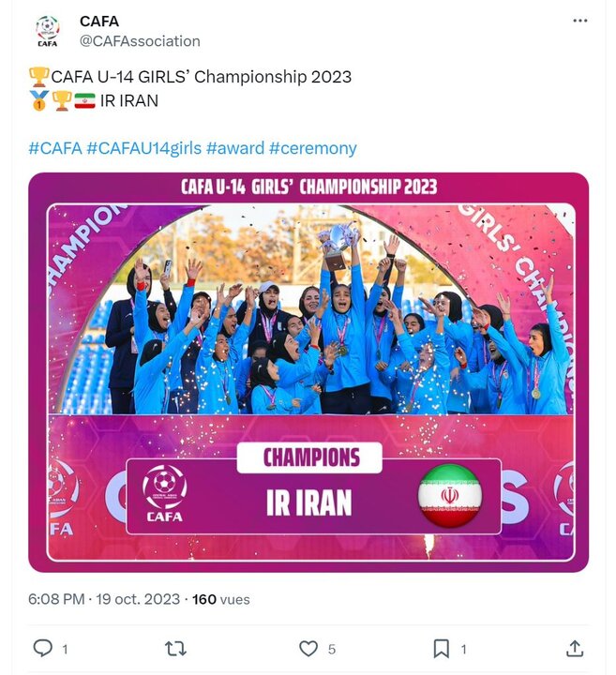The image size is (616, 675).
Task: Retweet this post using the repost icon
Action: tap(175, 648)
